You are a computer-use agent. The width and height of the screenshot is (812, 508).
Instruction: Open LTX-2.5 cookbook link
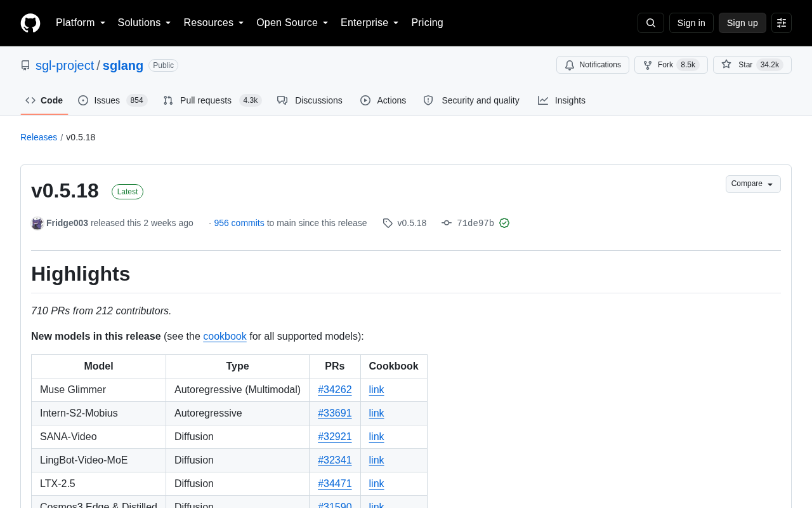tap(377, 484)
